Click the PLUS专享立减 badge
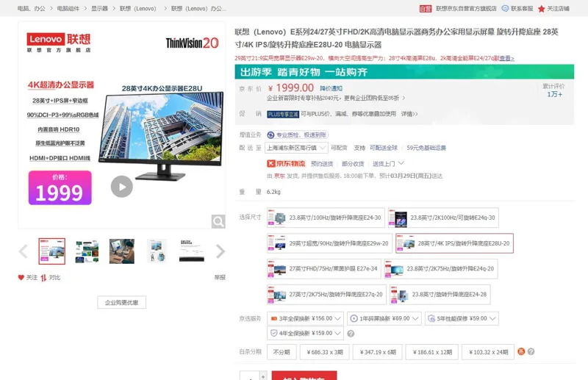The width and height of the screenshot is (588, 380). click(283, 114)
